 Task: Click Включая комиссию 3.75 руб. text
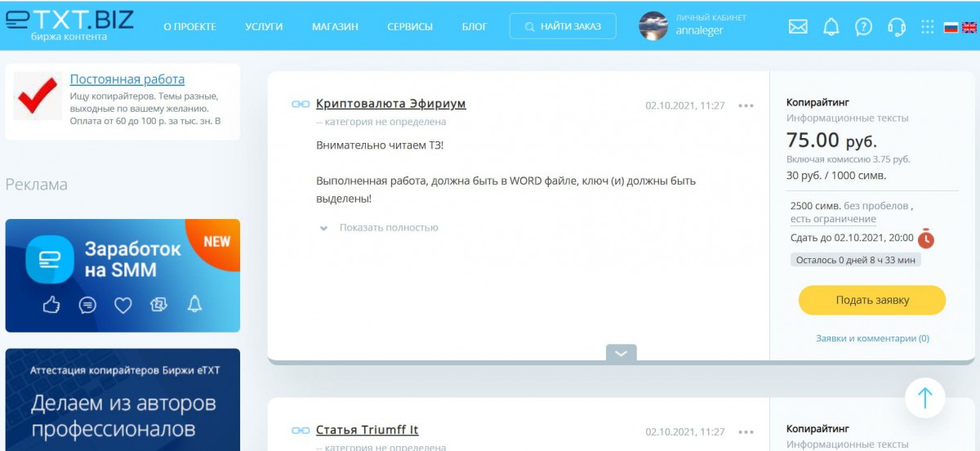point(848,159)
